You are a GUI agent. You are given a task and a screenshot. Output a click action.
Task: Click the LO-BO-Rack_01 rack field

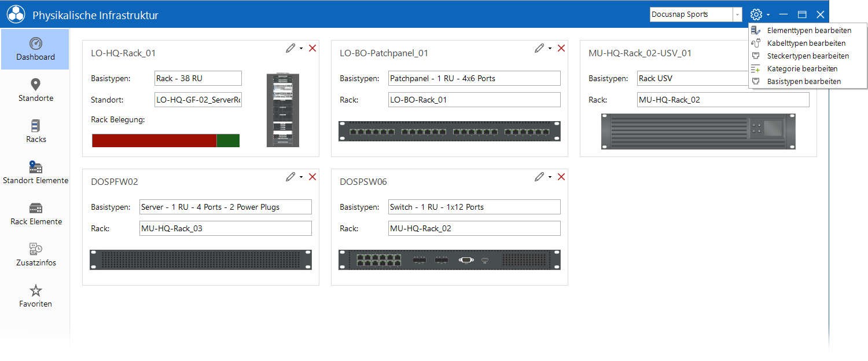(475, 100)
